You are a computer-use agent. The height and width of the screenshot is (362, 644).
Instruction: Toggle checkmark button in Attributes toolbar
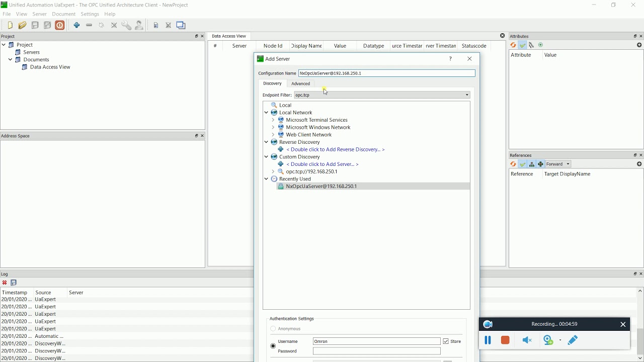click(523, 45)
